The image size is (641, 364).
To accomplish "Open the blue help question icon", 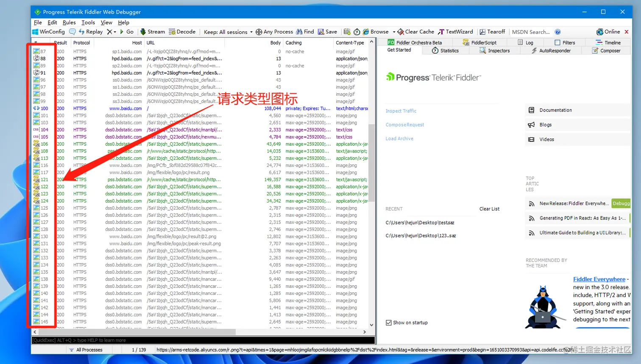I will [558, 32].
